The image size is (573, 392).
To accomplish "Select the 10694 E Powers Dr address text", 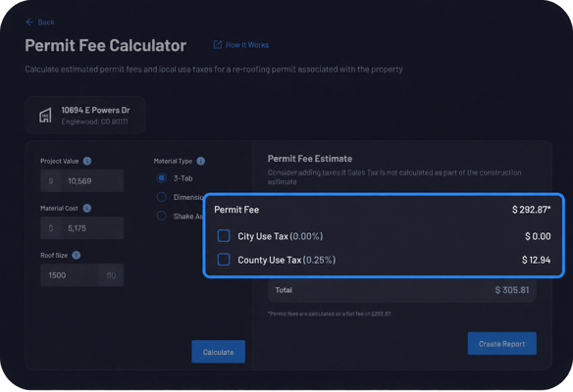I will 95,110.
